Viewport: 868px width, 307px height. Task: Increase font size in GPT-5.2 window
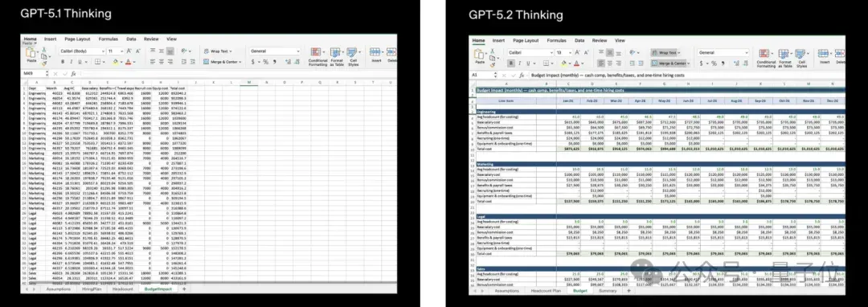(577, 52)
